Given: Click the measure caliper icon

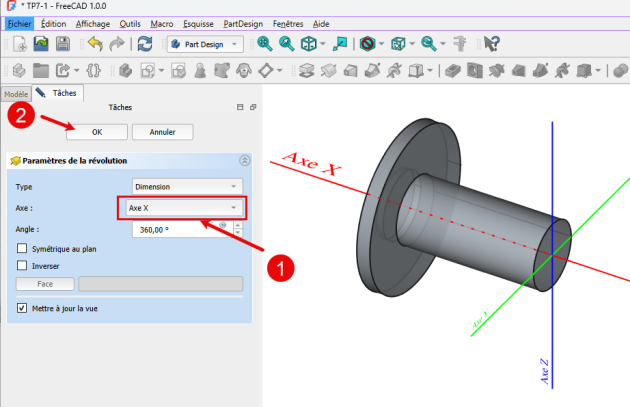Looking at the screenshot, I should tap(461, 44).
